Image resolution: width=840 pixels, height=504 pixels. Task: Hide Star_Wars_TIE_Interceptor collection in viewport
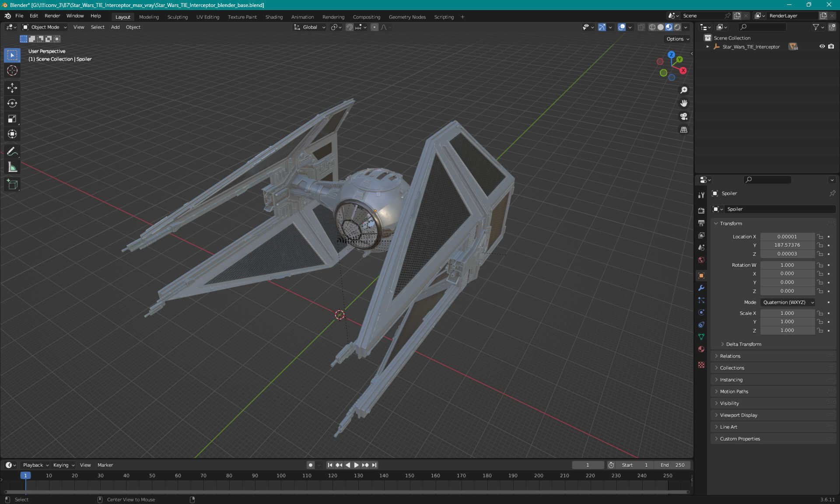(x=822, y=46)
